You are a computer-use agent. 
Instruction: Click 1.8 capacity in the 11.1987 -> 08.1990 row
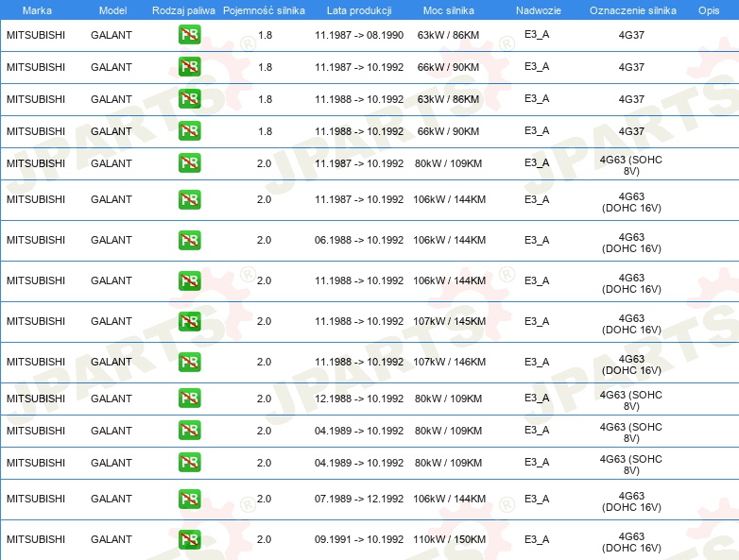click(x=265, y=35)
